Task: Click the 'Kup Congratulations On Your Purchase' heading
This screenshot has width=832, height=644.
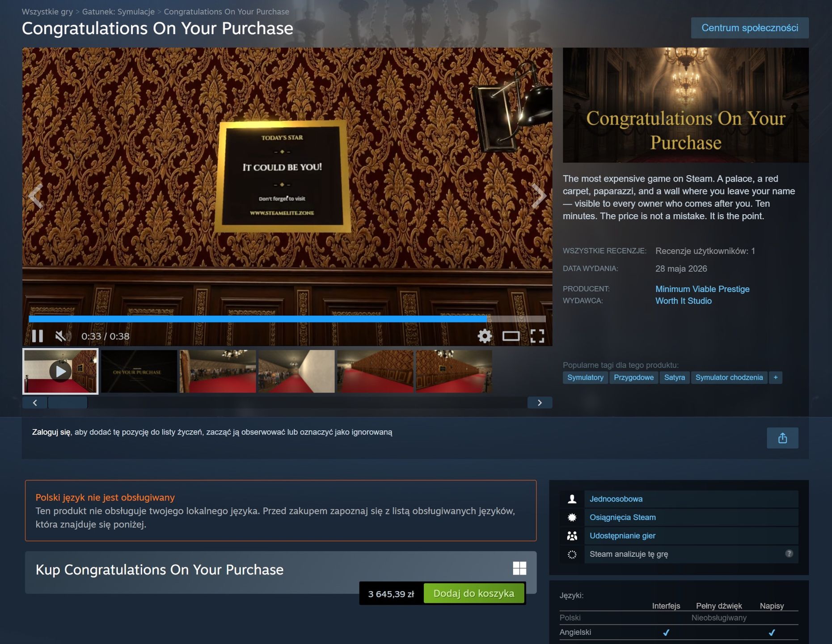Action: click(x=160, y=570)
